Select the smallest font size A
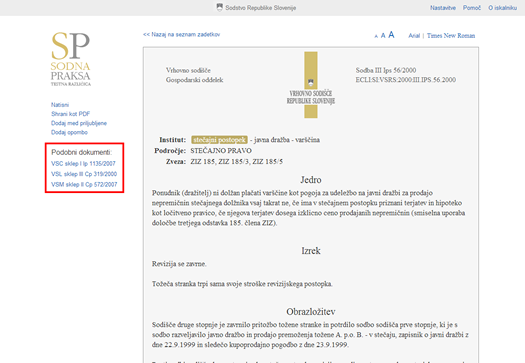Viewport: 525px width, 363px height. point(376,36)
